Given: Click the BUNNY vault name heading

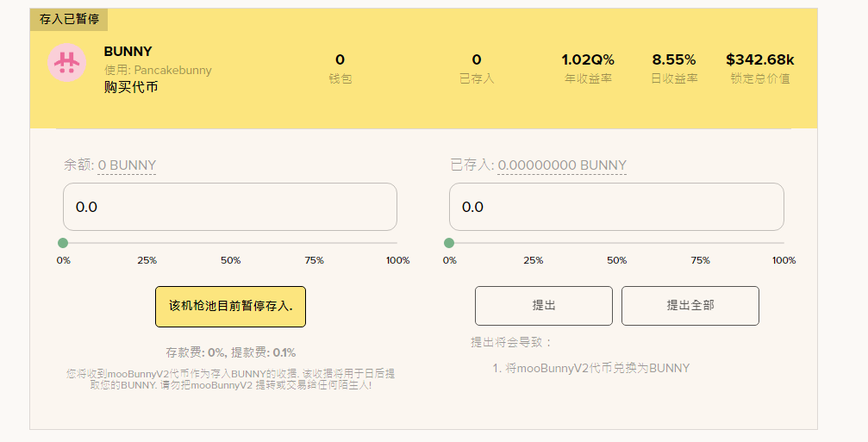Looking at the screenshot, I should tap(128, 52).
